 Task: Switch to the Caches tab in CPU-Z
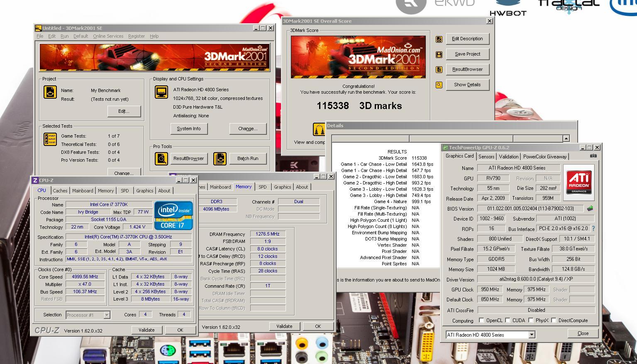[60, 191]
